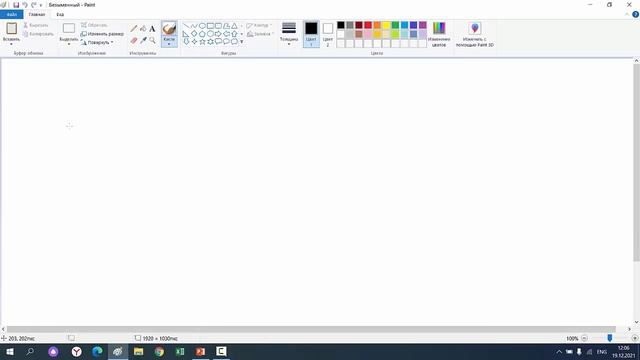Click the Crop (Обрезать) button
Image resolution: width=640 pixels, height=360 pixels.
94,25
